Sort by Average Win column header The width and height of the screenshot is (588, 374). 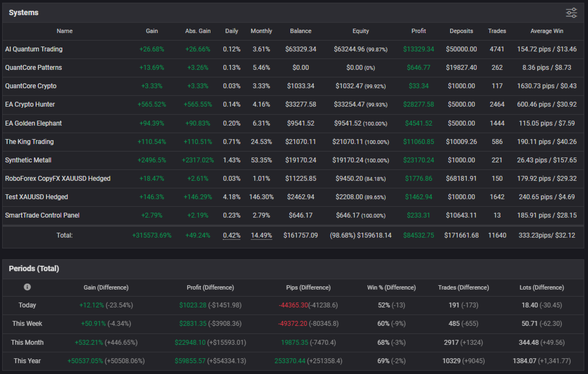547,31
